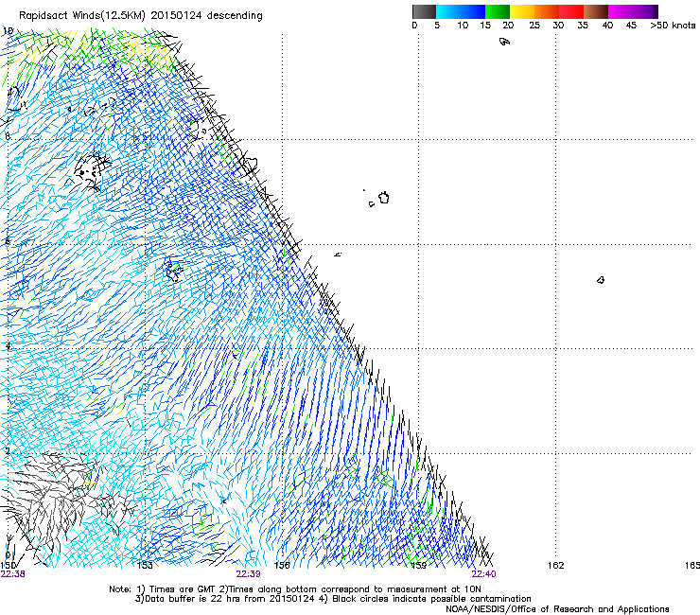Click the red 30-35 knots legend band

pyautogui.click(x=571, y=11)
